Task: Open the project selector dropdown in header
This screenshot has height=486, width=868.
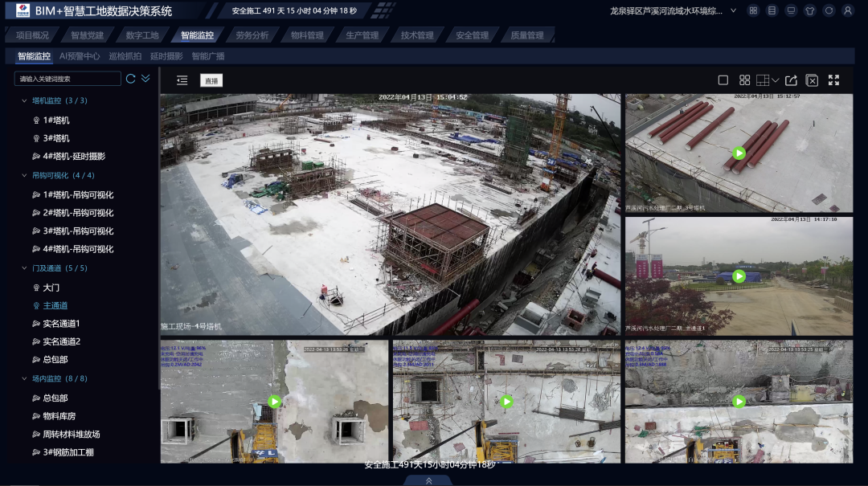Action: tap(733, 11)
